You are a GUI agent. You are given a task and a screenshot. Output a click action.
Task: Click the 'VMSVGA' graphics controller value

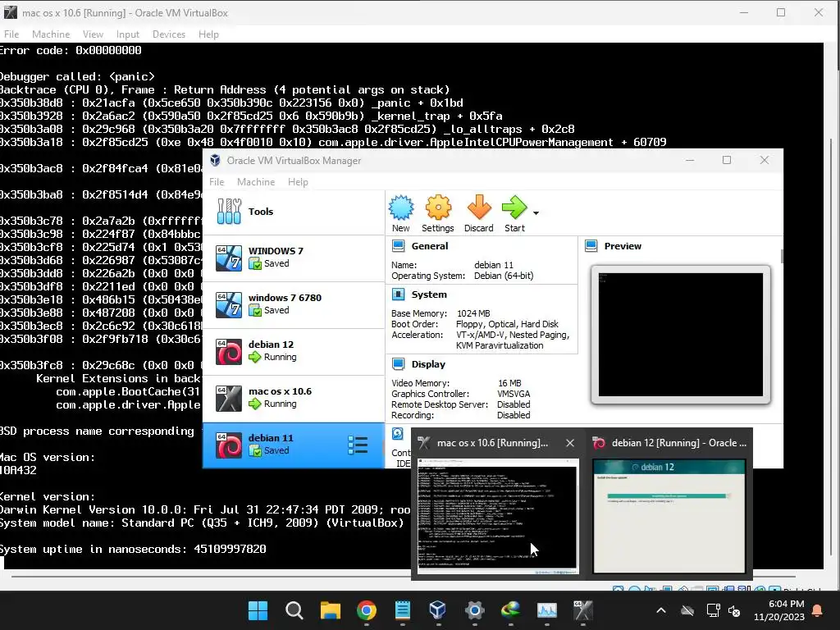click(514, 394)
